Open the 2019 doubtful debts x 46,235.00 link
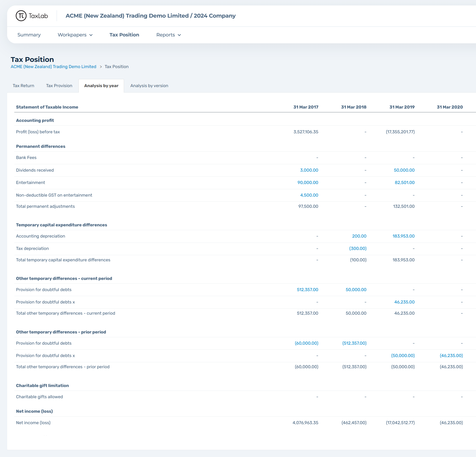 [404, 302]
